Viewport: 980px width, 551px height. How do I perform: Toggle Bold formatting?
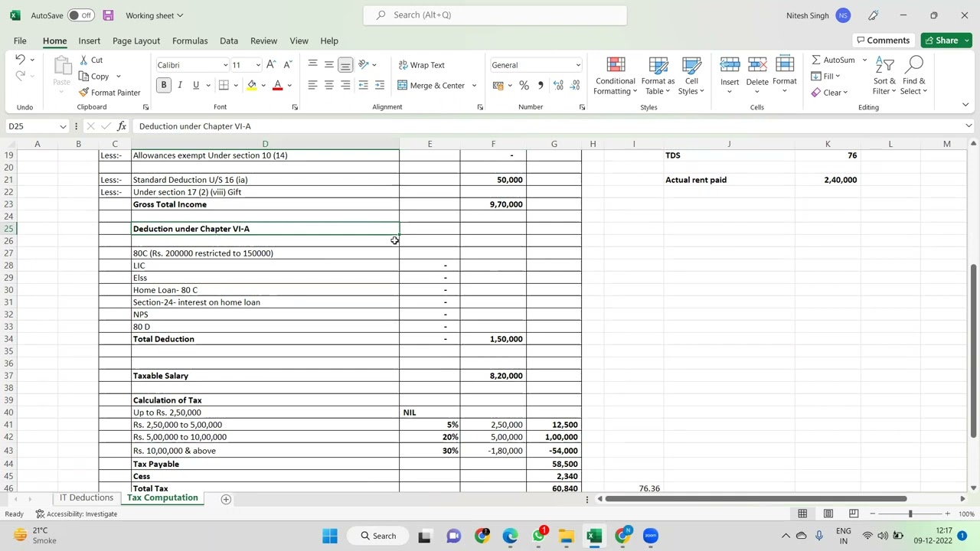click(x=164, y=85)
